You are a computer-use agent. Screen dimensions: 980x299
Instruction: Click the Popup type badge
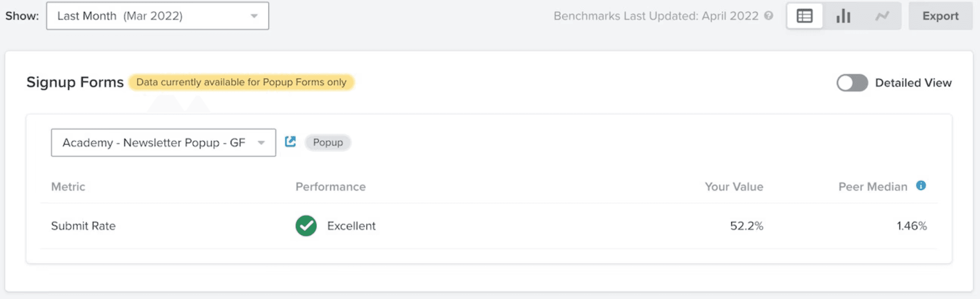328,143
